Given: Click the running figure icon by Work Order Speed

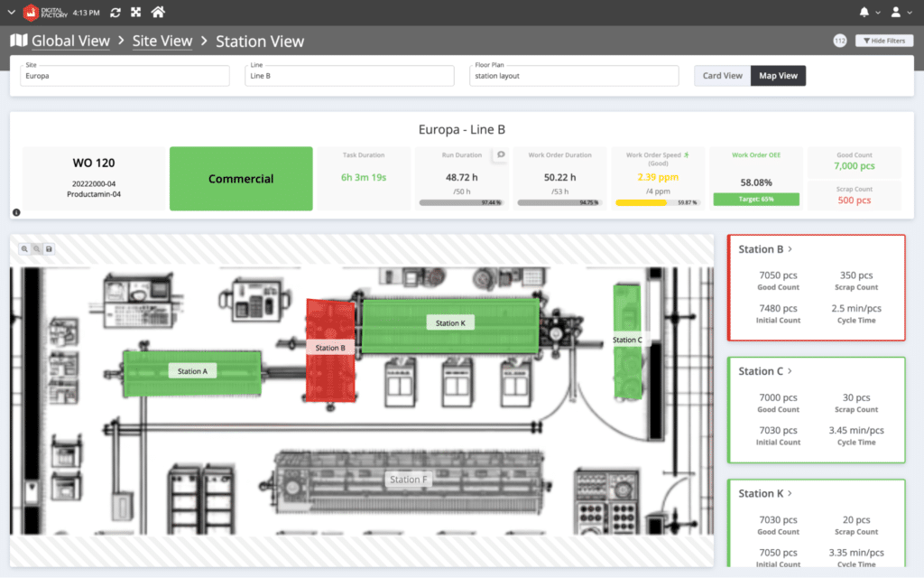Looking at the screenshot, I should 687,155.
